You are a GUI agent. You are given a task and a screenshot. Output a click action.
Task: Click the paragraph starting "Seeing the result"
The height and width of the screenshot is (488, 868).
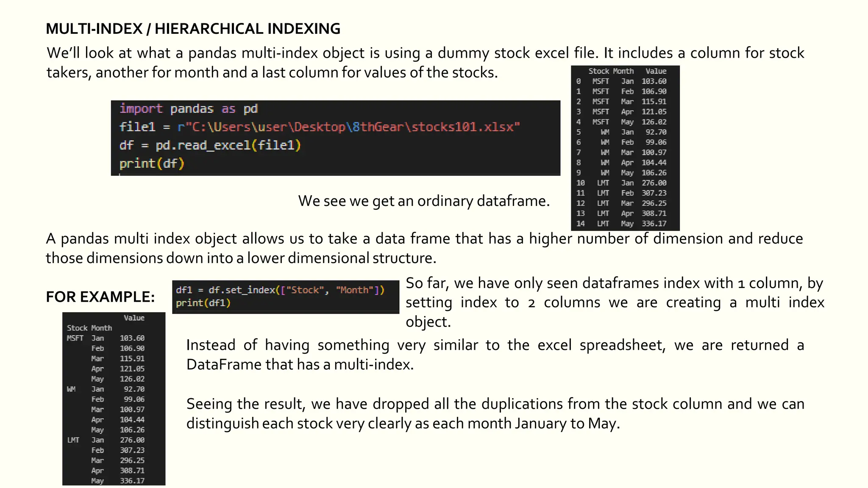[x=495, y=413]
